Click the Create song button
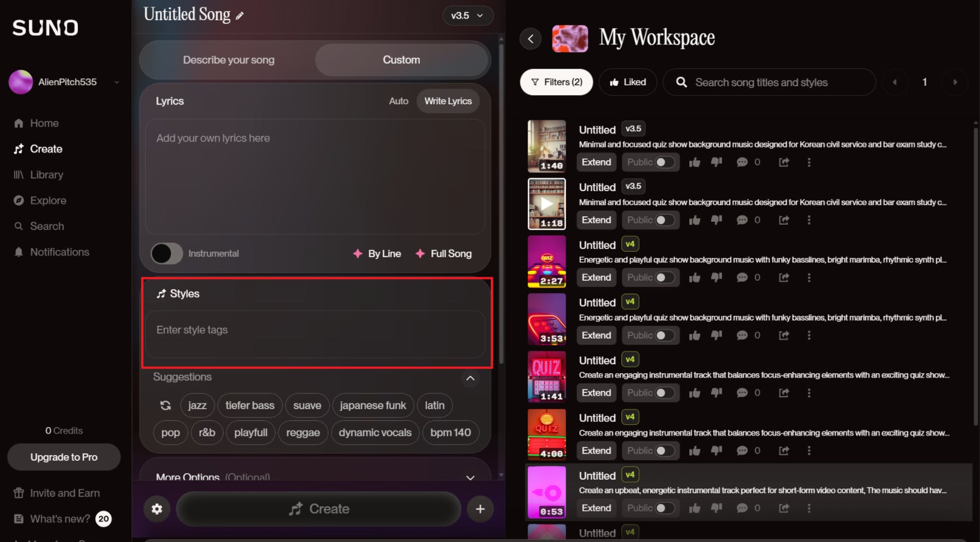 (x=318, y=509)
